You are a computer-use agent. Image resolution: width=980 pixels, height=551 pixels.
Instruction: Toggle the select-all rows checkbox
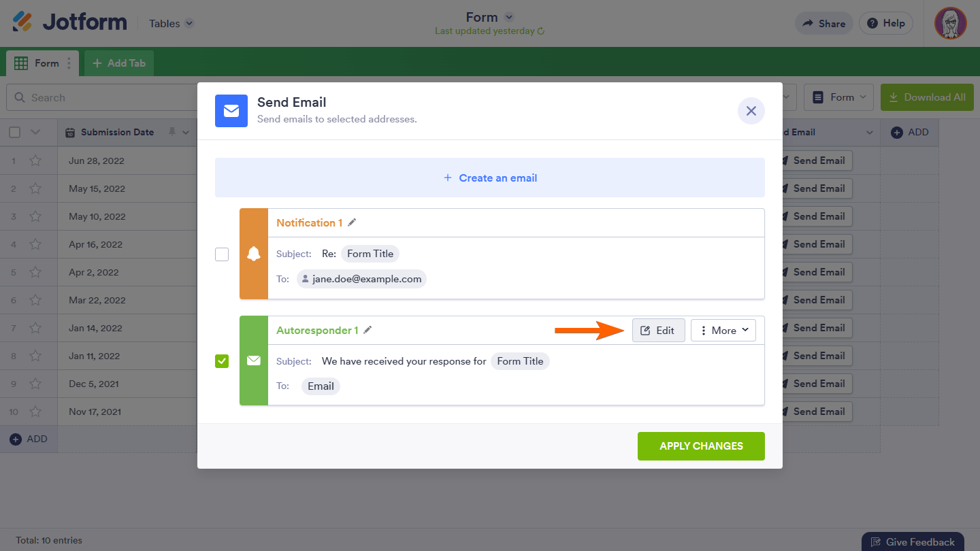(x=15, y=132)
